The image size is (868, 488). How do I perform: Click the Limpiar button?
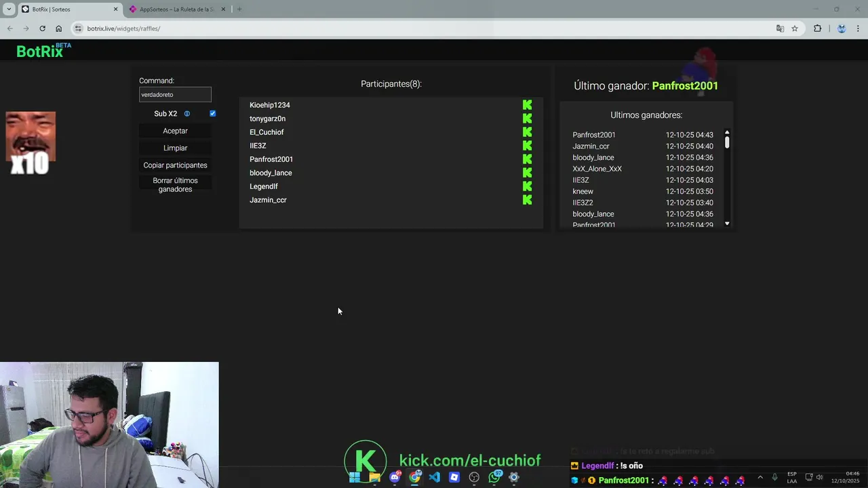tap(175, 148)
